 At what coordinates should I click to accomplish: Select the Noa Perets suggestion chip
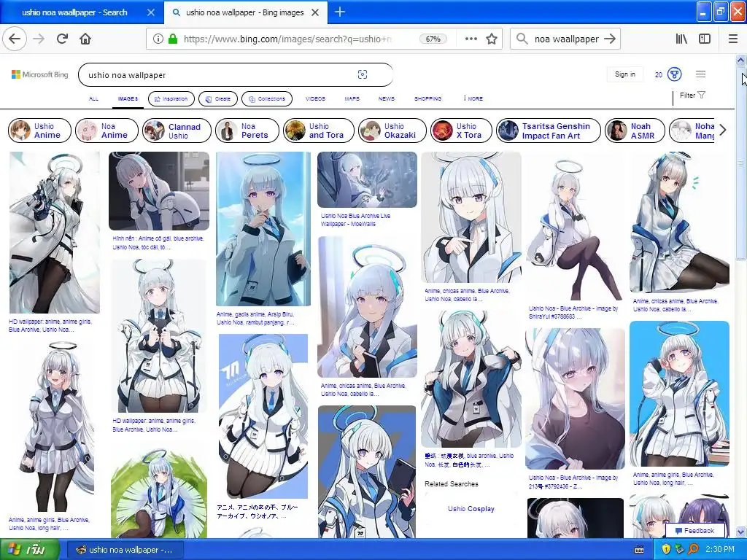(247, 131)
